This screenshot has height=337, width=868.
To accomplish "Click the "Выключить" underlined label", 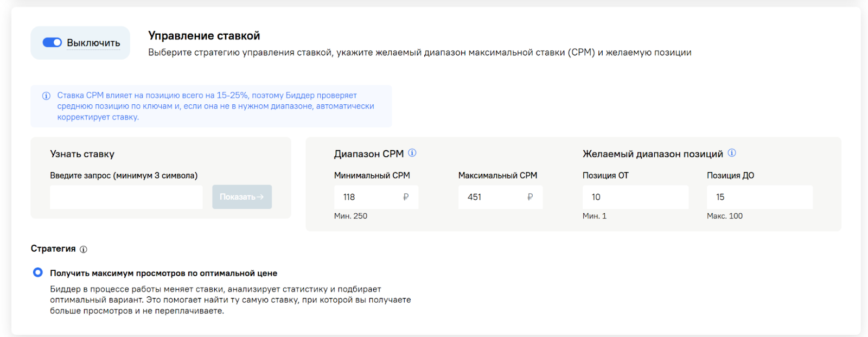I will pos(93,43).
